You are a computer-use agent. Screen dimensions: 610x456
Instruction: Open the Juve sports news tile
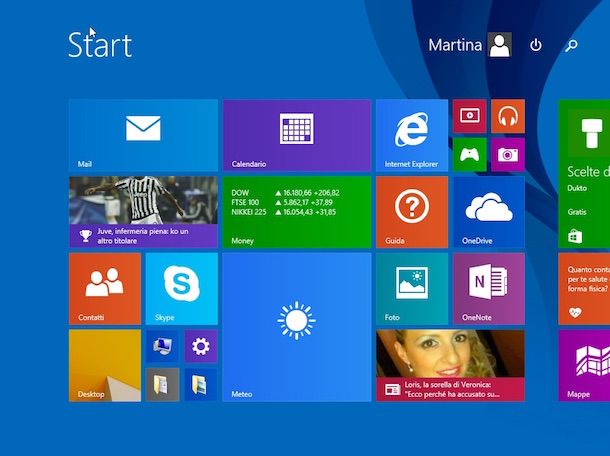point(143,212)
